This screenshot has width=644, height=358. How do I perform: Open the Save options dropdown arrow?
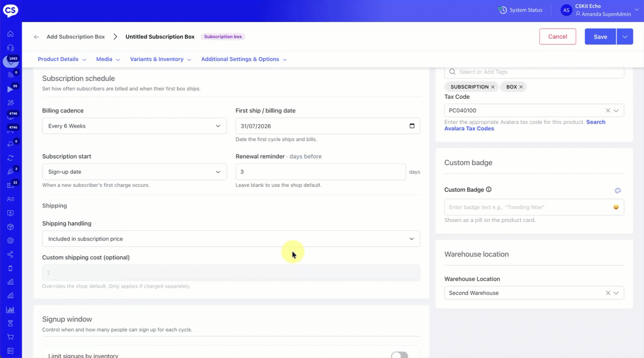click(x=625, y=37)
